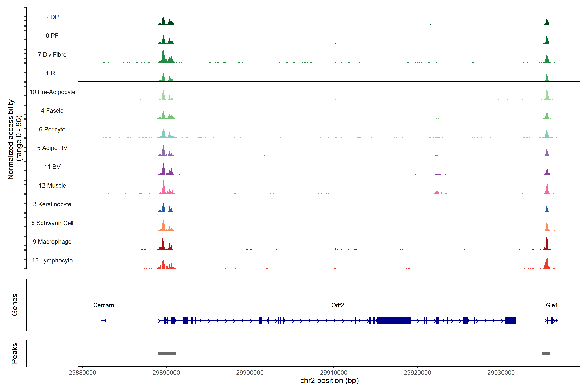The height and width of the screenshot is (392, 588).
Task: Click the Odf2 gene name
Action: point(337,305)
